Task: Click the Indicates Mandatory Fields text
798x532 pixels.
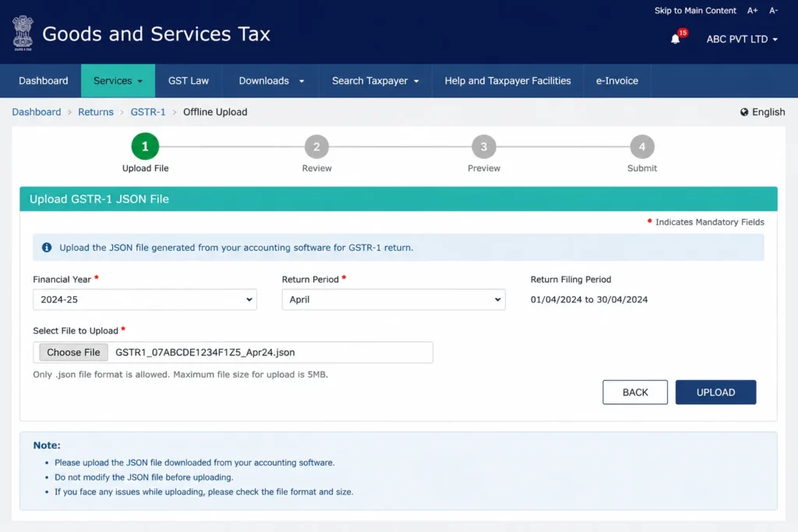Action: 709,222
